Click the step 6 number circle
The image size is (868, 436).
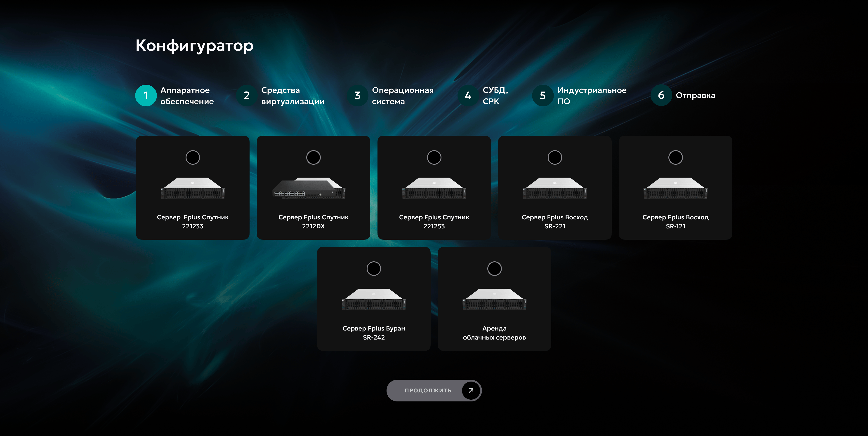pyautogui.click(x=661, y=95)
